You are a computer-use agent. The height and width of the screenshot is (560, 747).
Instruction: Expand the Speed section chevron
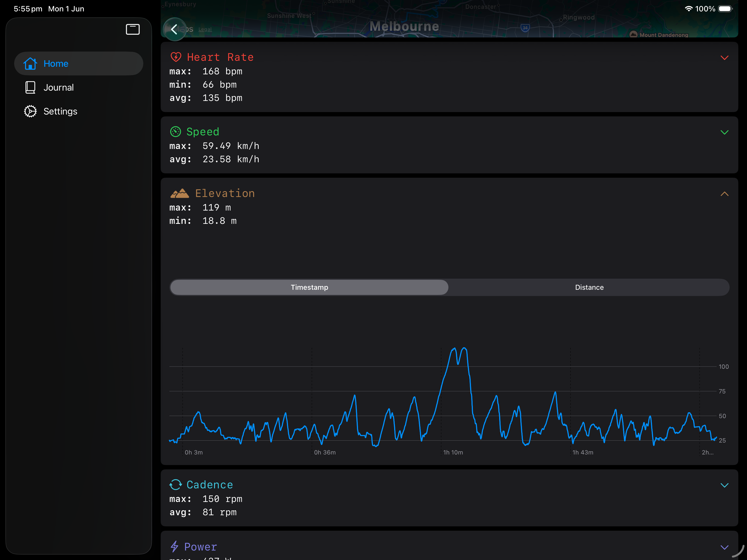pos(724,132)
